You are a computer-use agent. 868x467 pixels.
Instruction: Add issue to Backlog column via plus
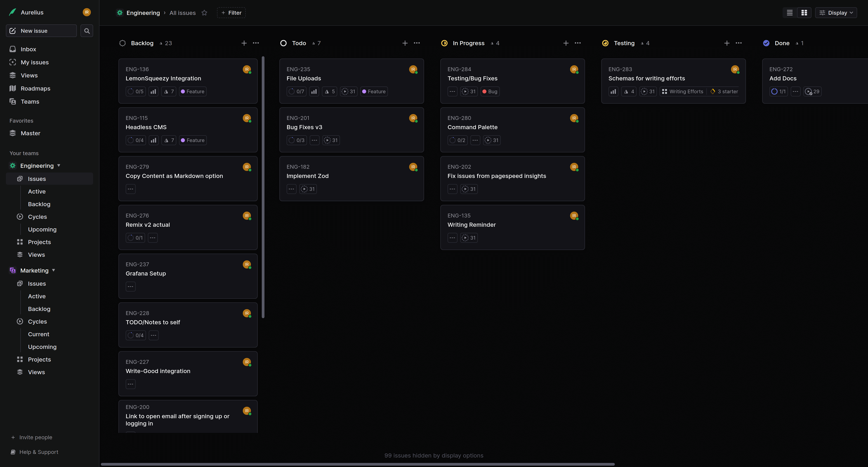coord(244,43)
